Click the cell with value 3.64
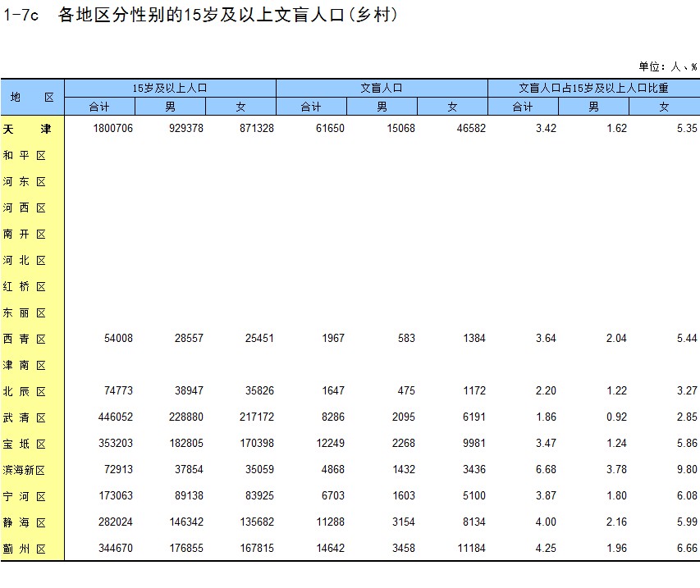Viewport: 700px width, 588px height. (x=546, y=339)
